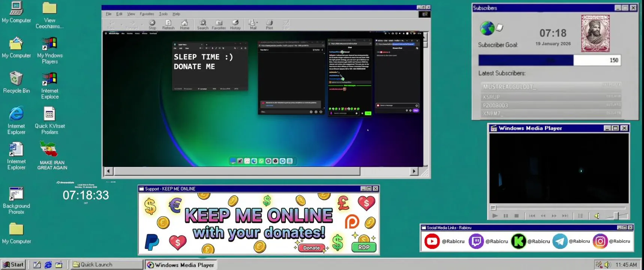The width and height of the screenshot is (644, 270).
Task: Click the Twitch @Rabicru social icon
Action: pos(476,241)
